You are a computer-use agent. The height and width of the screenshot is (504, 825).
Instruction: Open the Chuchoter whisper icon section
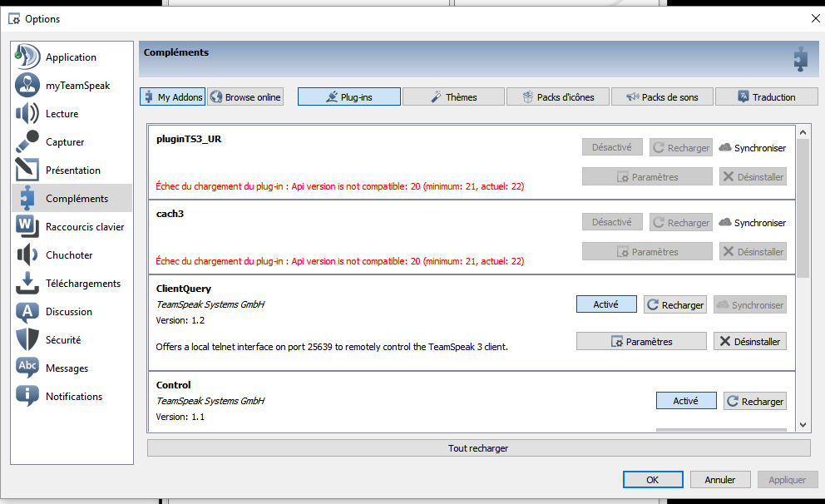tap(27, 255)
